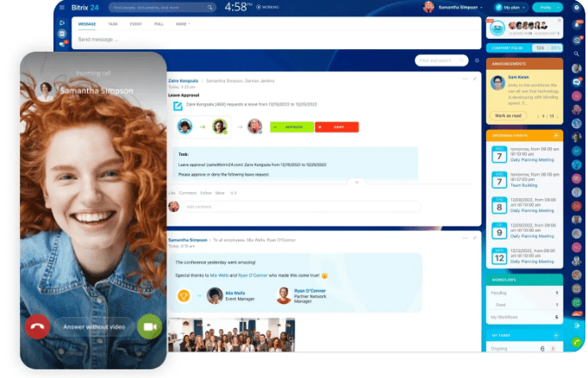Image resolution: width=588 pixels, height=378 pixels.
Task: Open the help question mark icon
Action: tap(577, 7)
